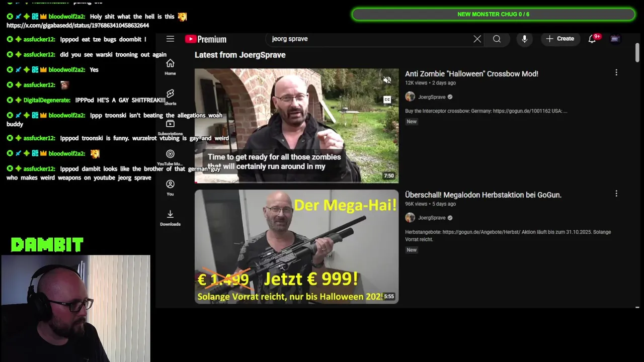Unmute the crossbow video preview
The width and height of the screenshot is (644, 362).
point(387,80)
